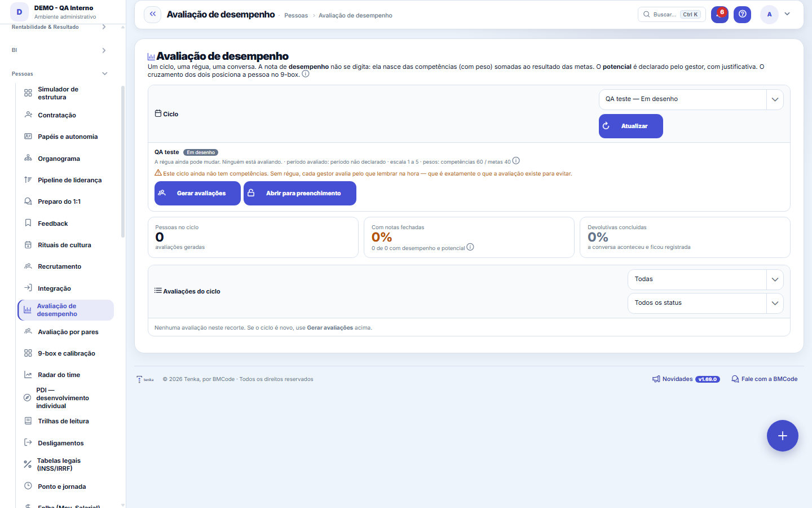
Task: Click the Rituais de cultura calendar icon
Action: pyautogui.click(x=28, y=245)
